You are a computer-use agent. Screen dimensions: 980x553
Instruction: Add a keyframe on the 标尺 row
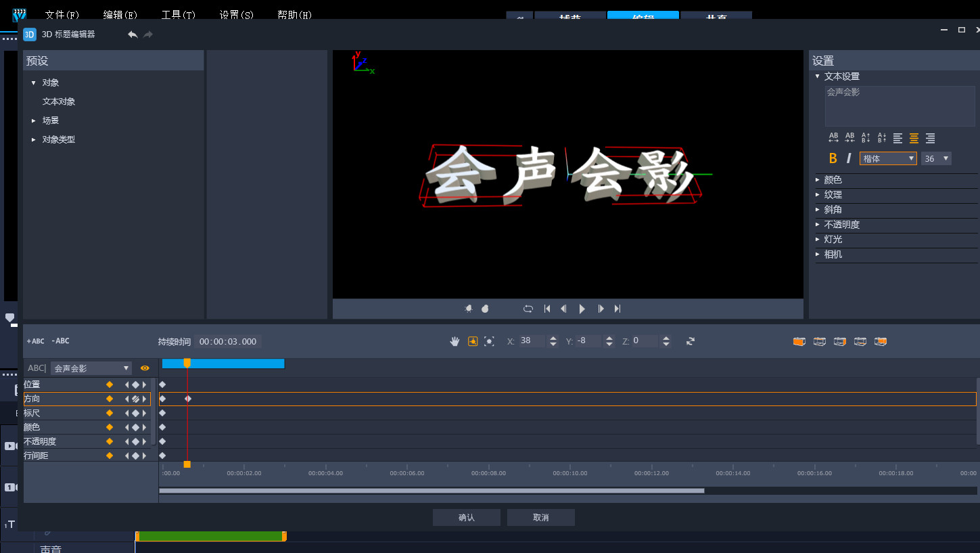click(x=135, y=413)
